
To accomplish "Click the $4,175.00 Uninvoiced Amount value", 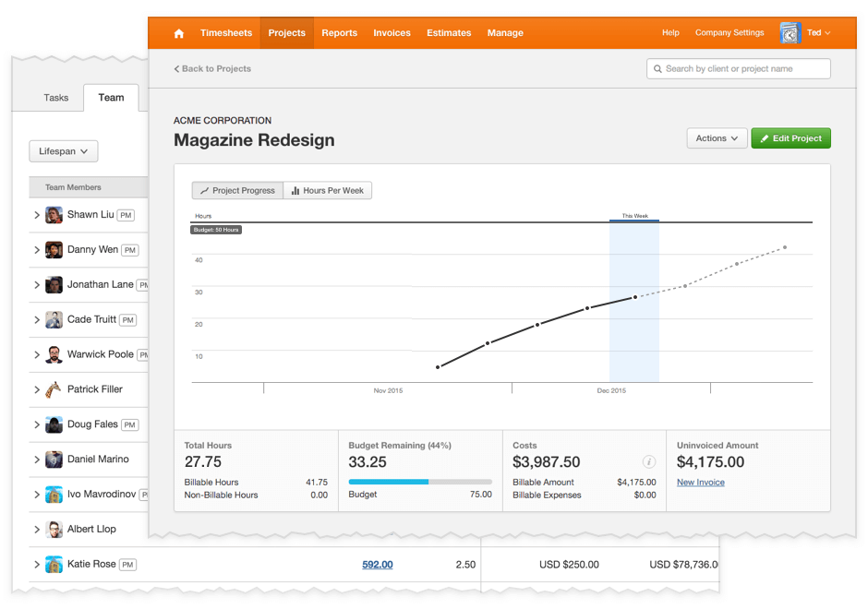I will click(710, 462).
